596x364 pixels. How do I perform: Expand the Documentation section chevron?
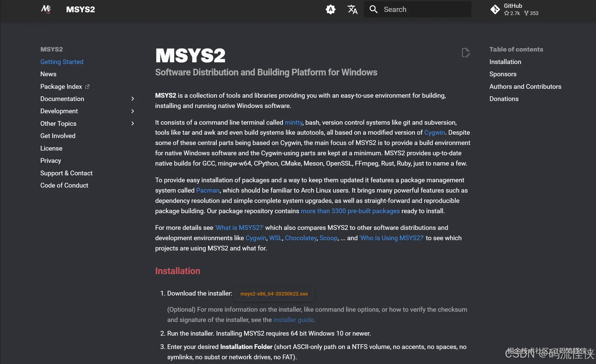pos(133,99)
